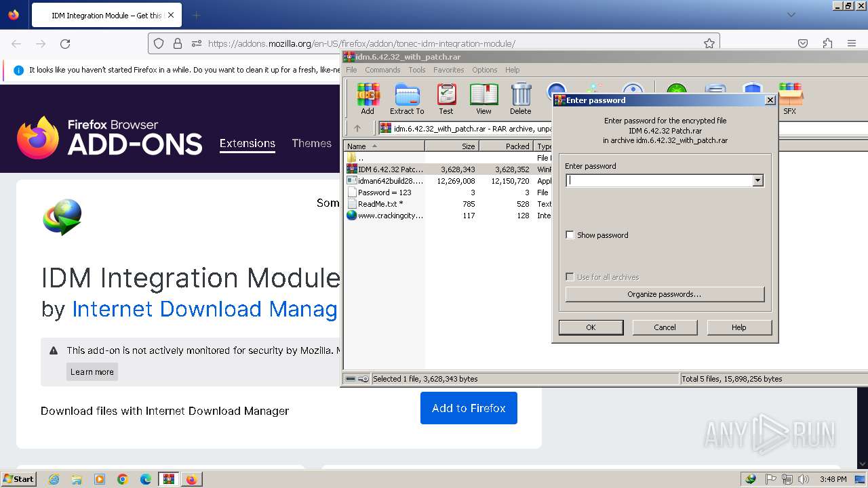Open Chrome from the taskbar
The height and width of the screenshot is (488, 868).
pyautogui.click(x=123, y=479)
